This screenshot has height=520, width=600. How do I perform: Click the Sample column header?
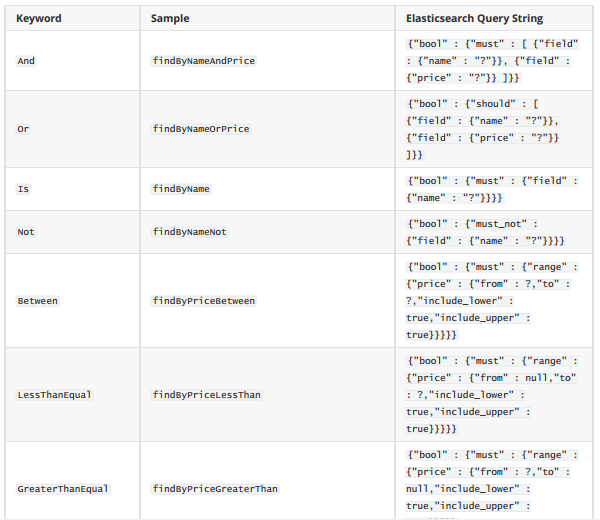click(170, 19)
